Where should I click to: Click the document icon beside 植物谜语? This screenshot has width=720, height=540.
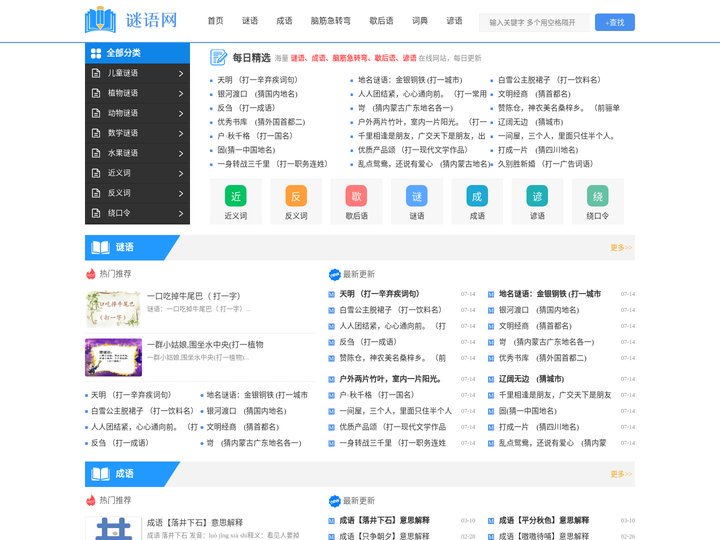coord(96,93)
